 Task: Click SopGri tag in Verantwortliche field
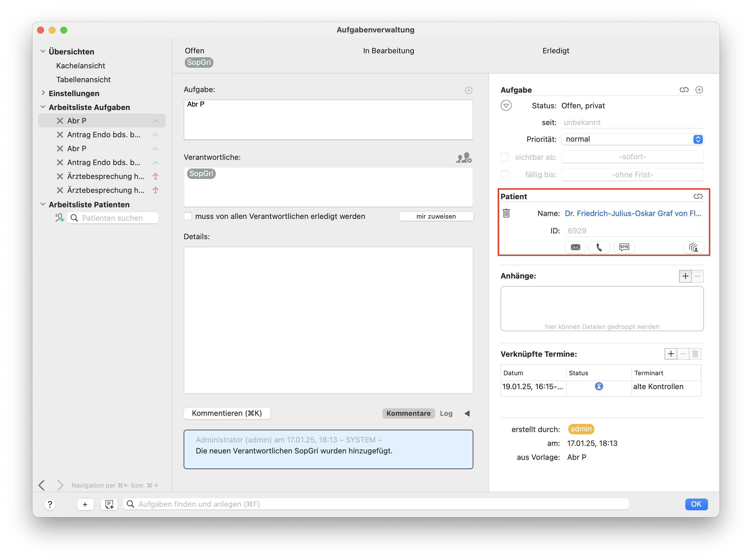point(201,173)
